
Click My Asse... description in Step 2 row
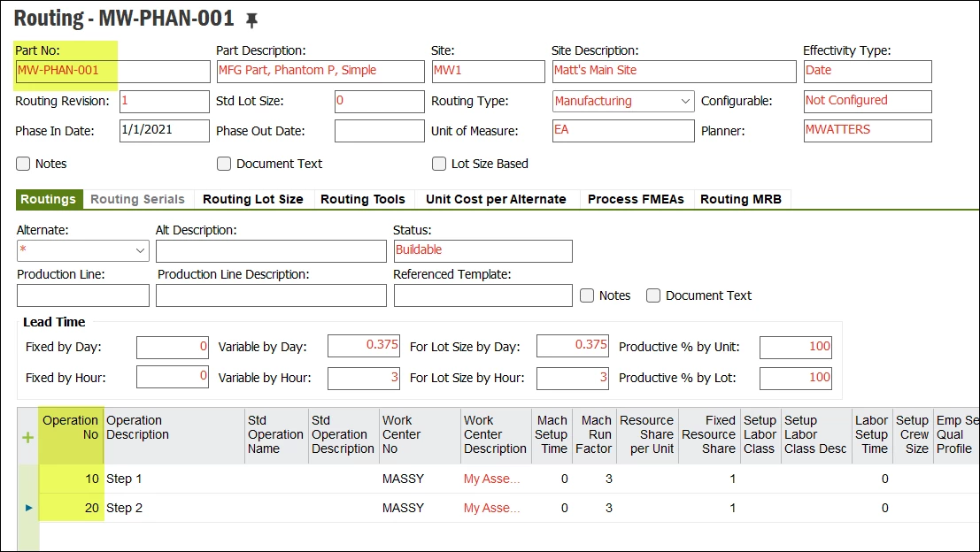point(496,508)
